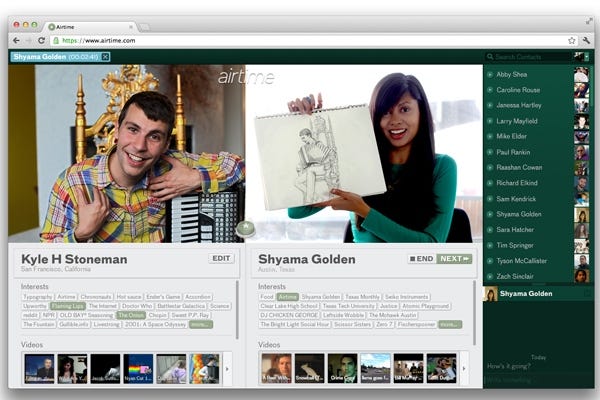Toggle the Battlestar Galactica interest tag

(181, 306)
